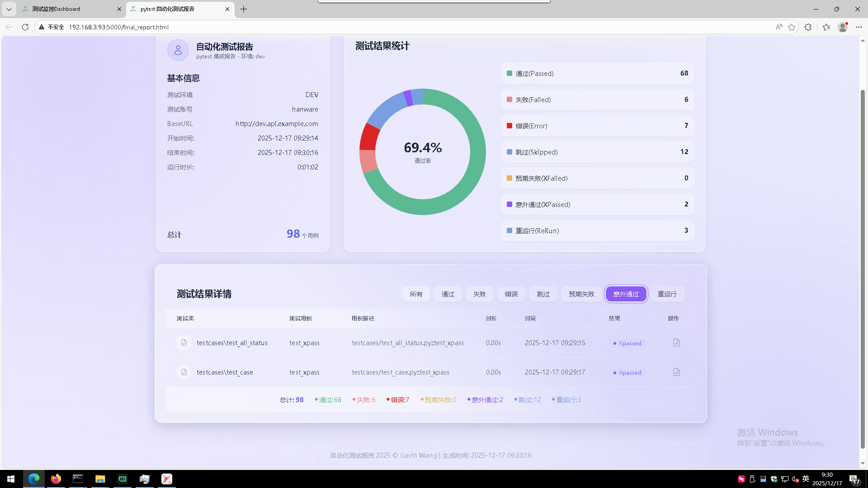
Task: Show all results with 所有 filter
Action: coord(416,294)
